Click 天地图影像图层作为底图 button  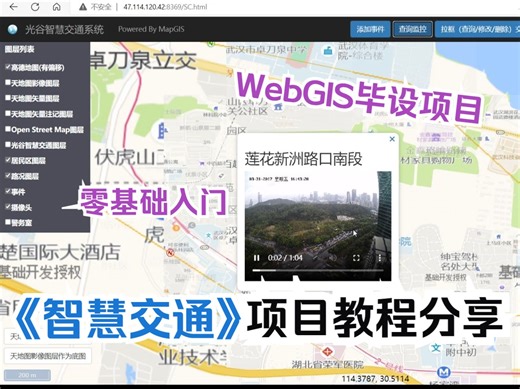tap(48, 356)
